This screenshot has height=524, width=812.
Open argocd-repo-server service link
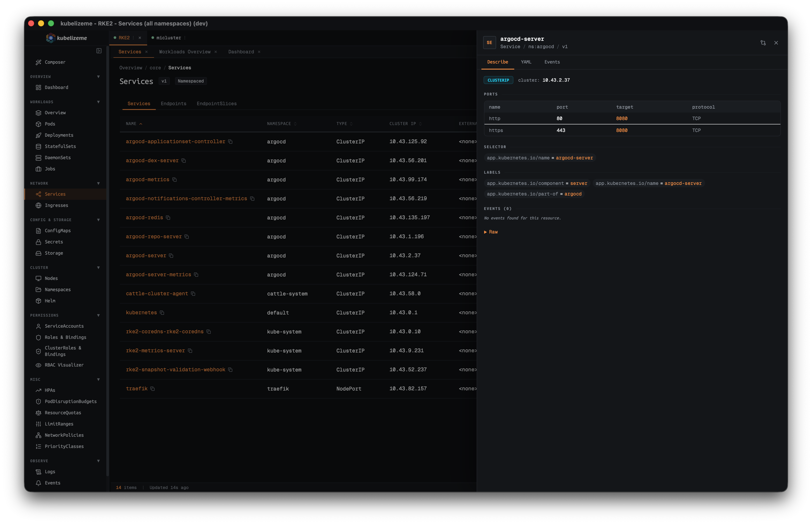point(154,237)
